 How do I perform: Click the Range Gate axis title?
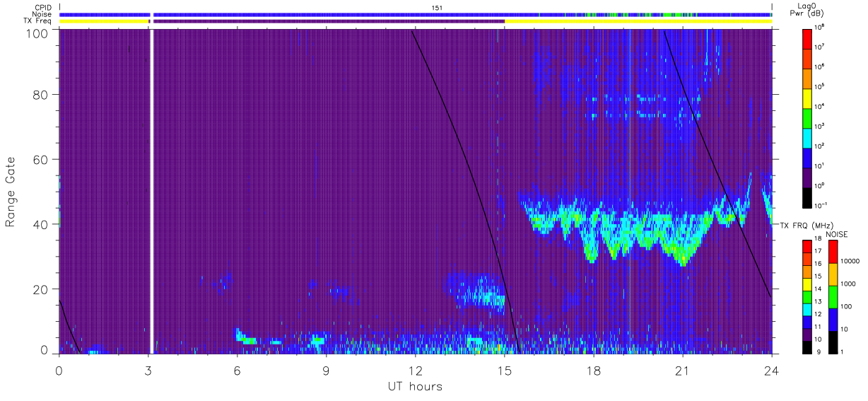11,192
